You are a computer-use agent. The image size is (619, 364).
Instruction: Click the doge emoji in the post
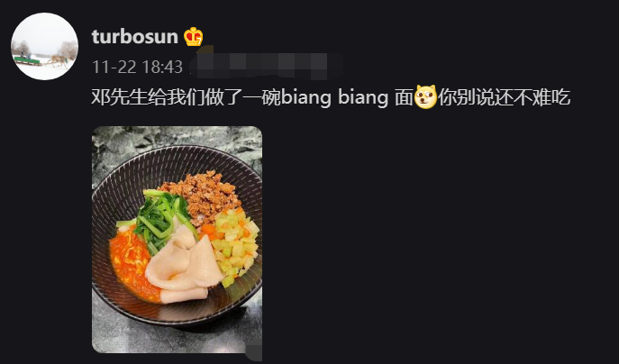pyautogui.click(x=425, y=96)
